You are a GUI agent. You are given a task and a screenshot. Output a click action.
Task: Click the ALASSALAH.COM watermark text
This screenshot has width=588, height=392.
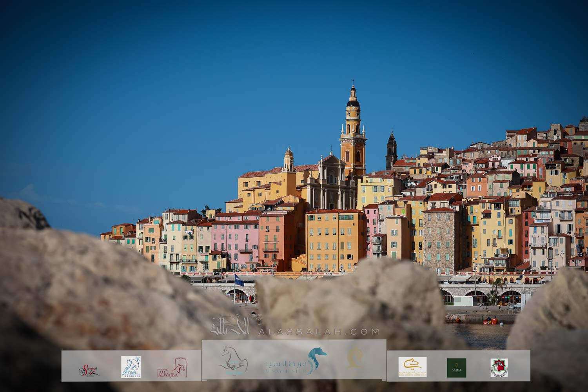point(318,332)
